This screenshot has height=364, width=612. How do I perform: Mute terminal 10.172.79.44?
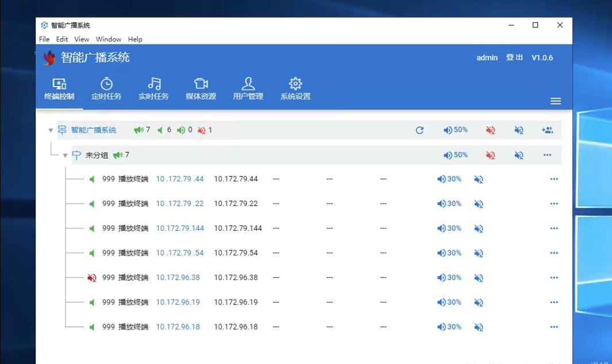coord(479,179)
